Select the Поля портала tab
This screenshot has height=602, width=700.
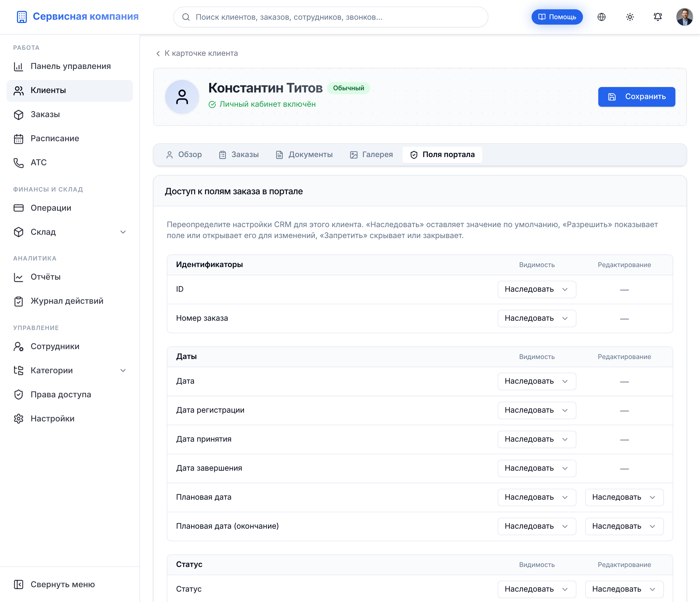(442, 155)
